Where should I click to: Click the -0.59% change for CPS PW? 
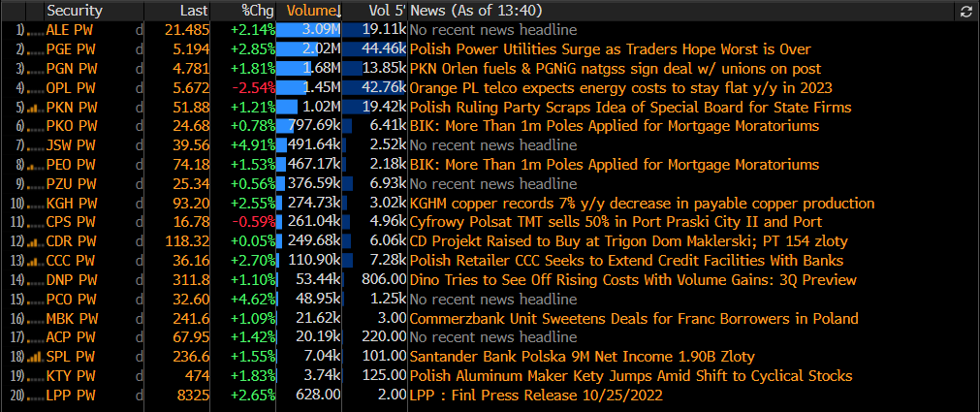pyautogui.click(x=253, y=223)
